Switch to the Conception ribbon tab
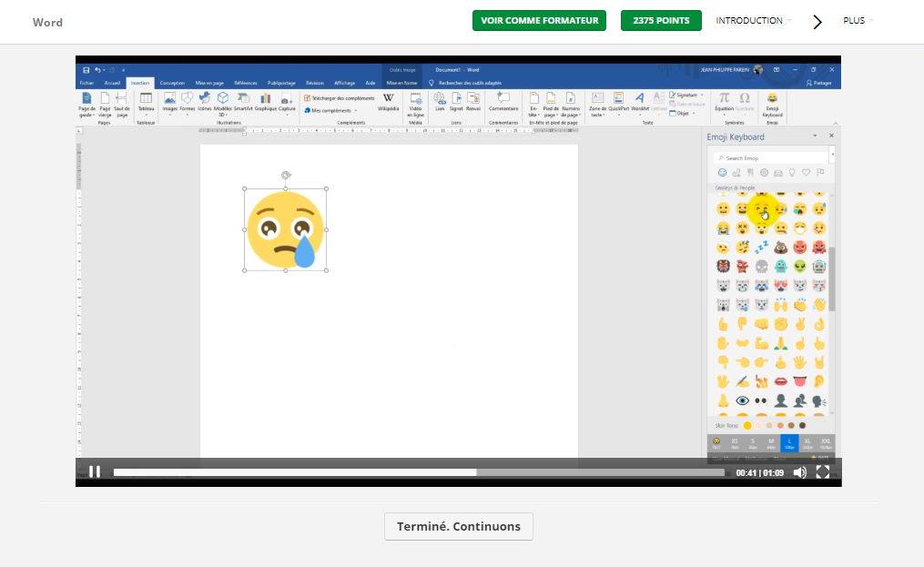The height and width of the screenshot is (567, 924). click(x=172, y=83)
